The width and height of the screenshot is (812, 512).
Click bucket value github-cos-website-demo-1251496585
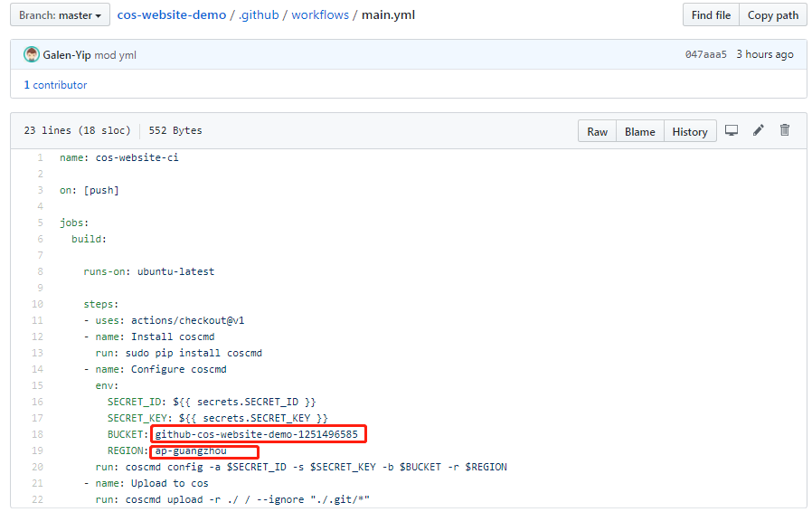257,434
